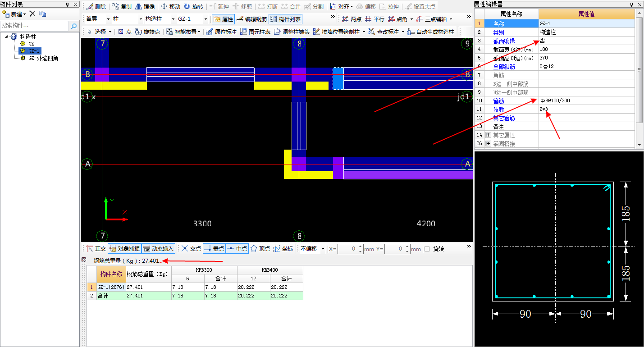Click the 点角 (point-angle) tool
Screen dimensions: 644x347
400,19
